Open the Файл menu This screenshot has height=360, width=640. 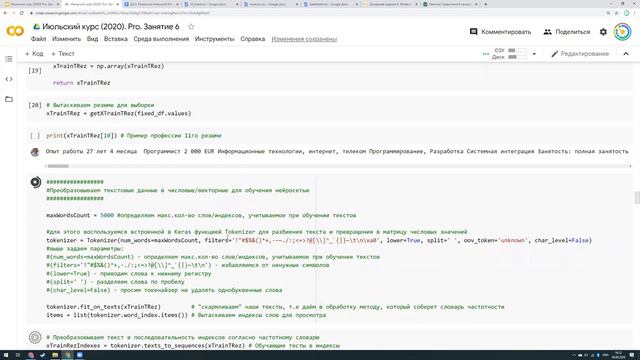point(38,39)
